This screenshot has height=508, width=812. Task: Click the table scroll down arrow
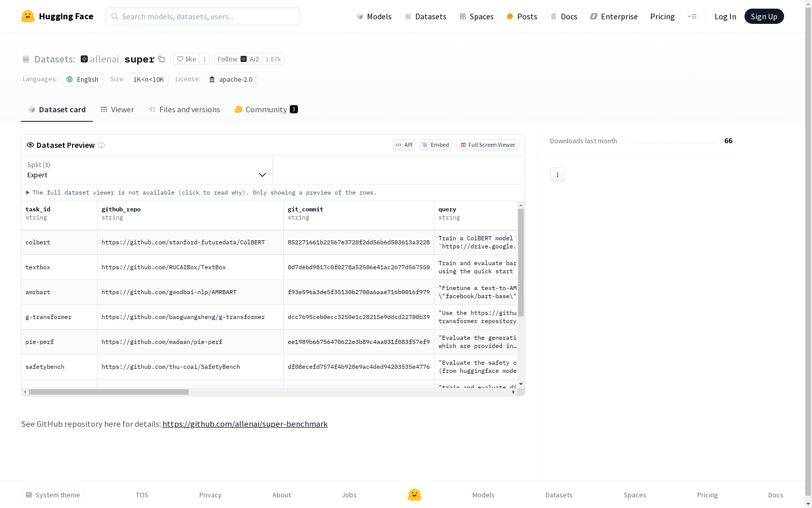(x=521, y=384)
